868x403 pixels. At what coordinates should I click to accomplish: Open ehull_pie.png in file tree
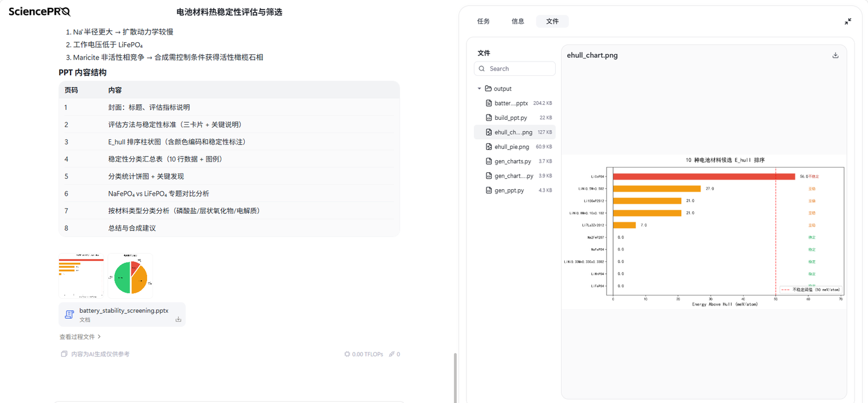point(515,146)
